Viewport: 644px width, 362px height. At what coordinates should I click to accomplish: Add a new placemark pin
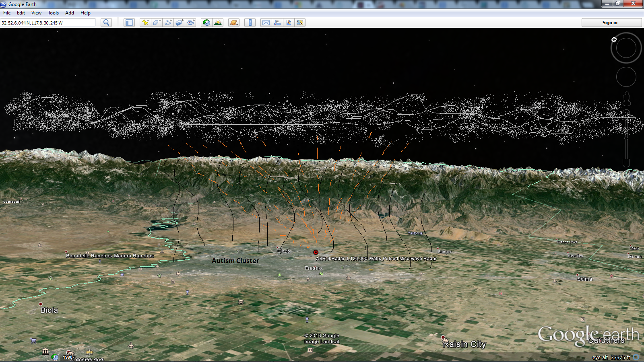pos(145,23)
